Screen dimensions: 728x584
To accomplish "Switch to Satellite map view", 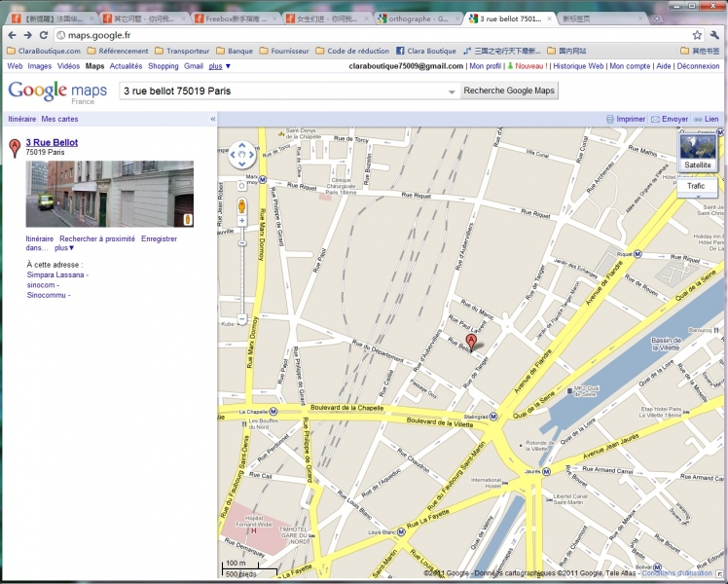I will [x=698, y=152].
